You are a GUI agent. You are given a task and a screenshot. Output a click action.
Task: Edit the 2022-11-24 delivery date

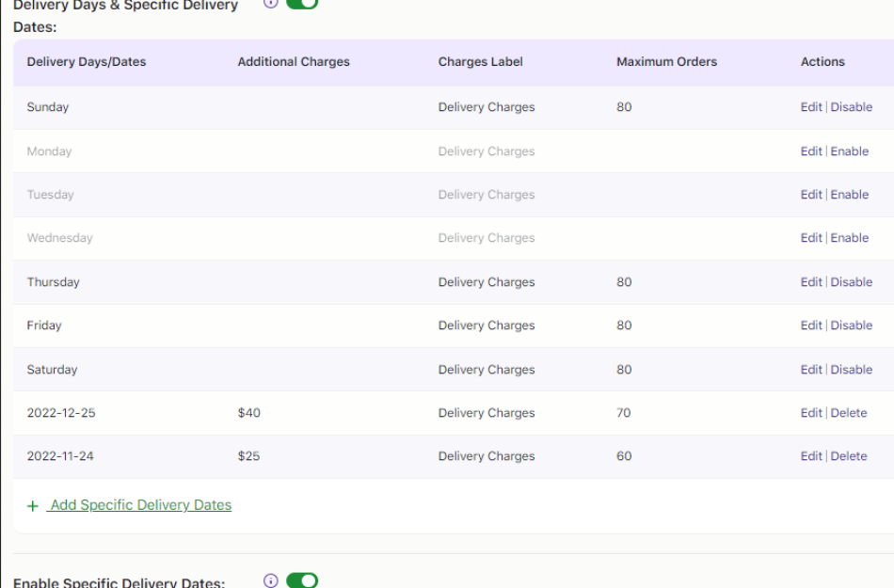tap(810, 455)
